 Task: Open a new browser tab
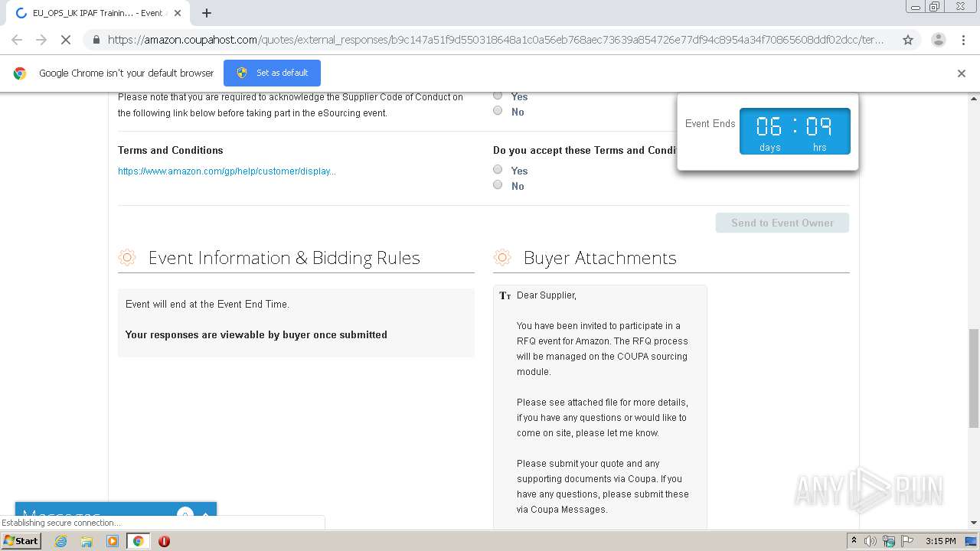[207, 13]
